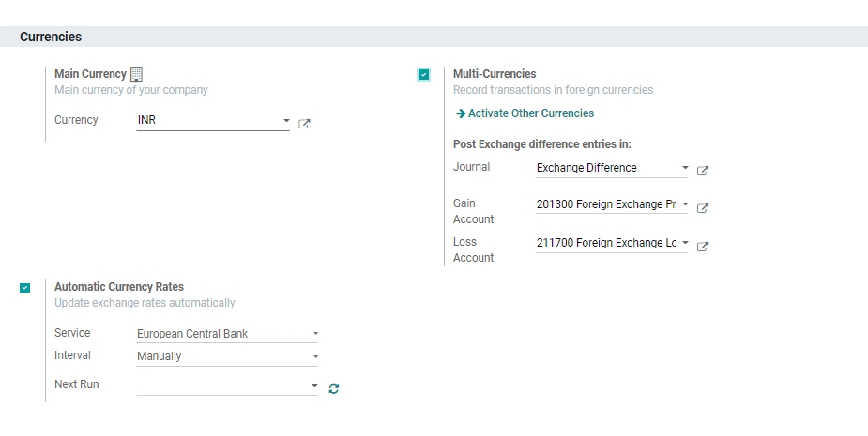Viewport: 868px width, 436px height.
Task: Open external link for Exchange Difference journal
Action: [x=703, y=171]
